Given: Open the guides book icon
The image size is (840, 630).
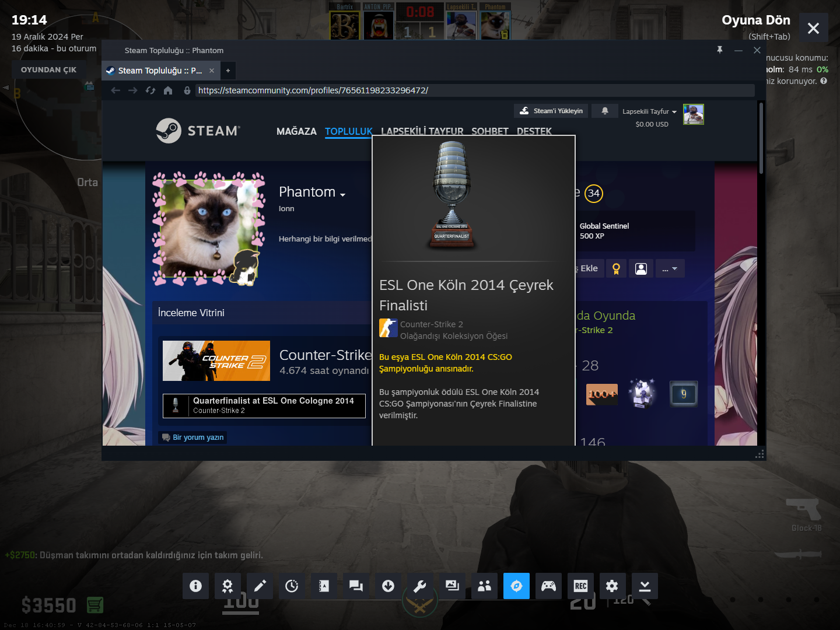Looking at the screenshot, I should point(324,586).
